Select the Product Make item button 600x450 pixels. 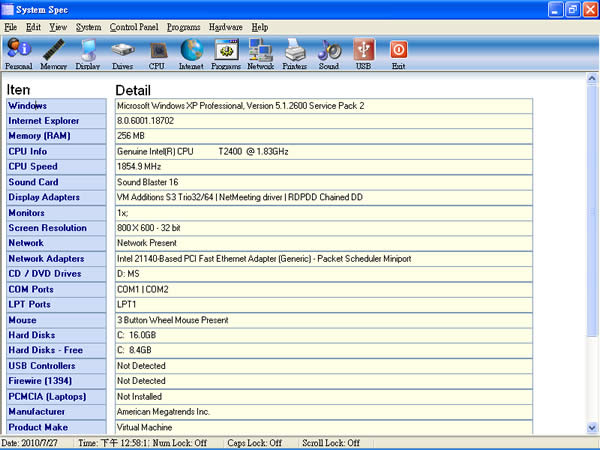[56, 427]
